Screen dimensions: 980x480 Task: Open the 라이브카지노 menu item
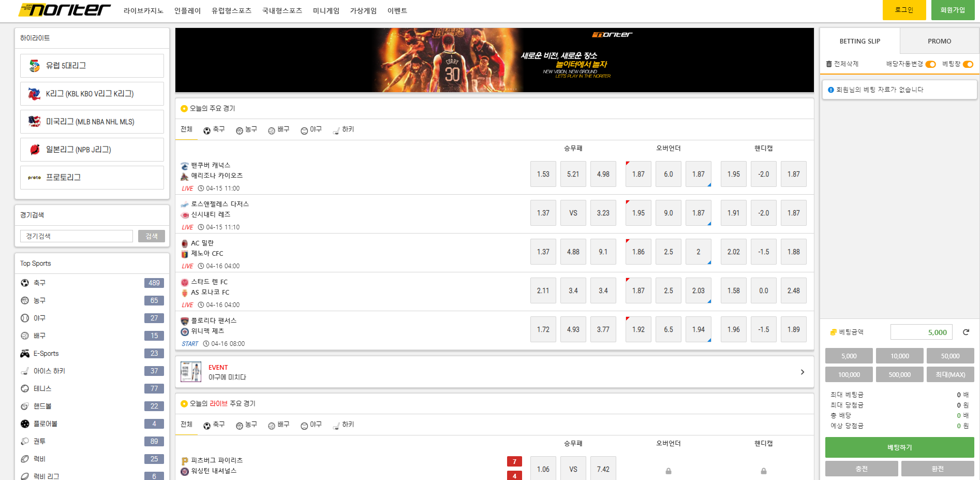point(143,10)
